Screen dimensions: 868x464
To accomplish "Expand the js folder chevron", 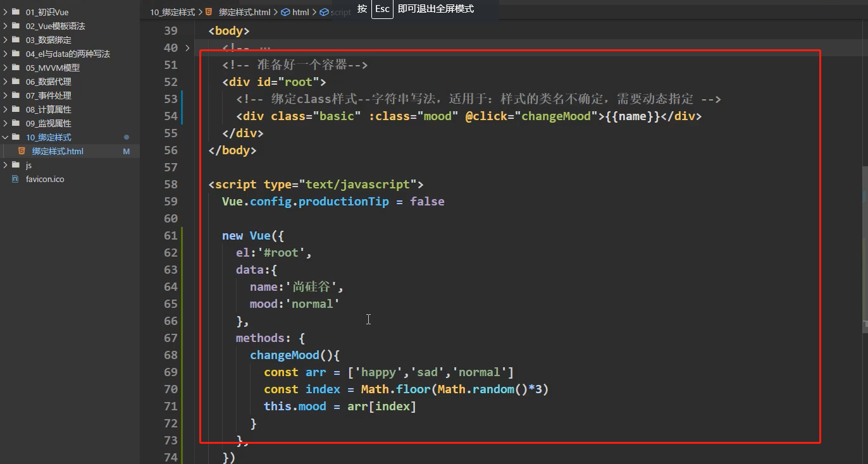I will tap(6, 165).
